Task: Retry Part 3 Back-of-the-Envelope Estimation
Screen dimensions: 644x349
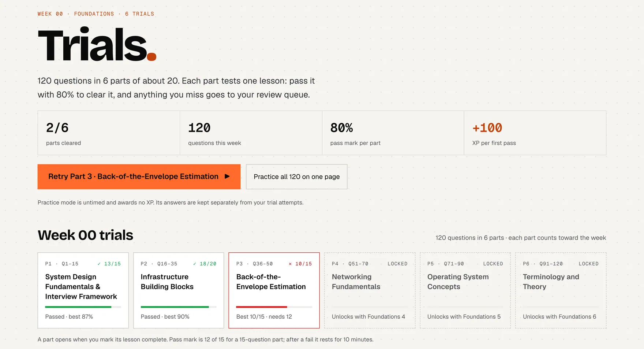Action: click(139, 177)
